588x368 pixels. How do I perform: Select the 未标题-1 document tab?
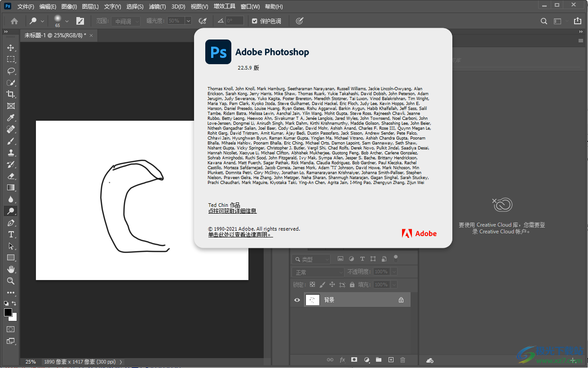point(58,35)
